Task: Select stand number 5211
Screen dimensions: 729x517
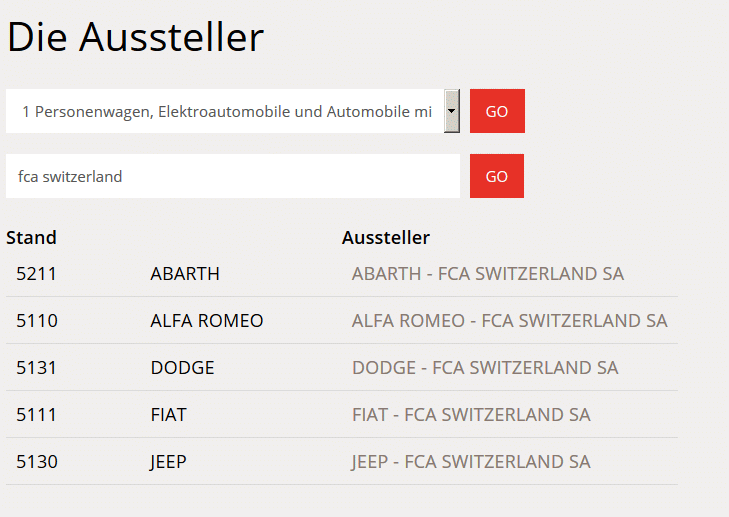Action: [37, 274]
